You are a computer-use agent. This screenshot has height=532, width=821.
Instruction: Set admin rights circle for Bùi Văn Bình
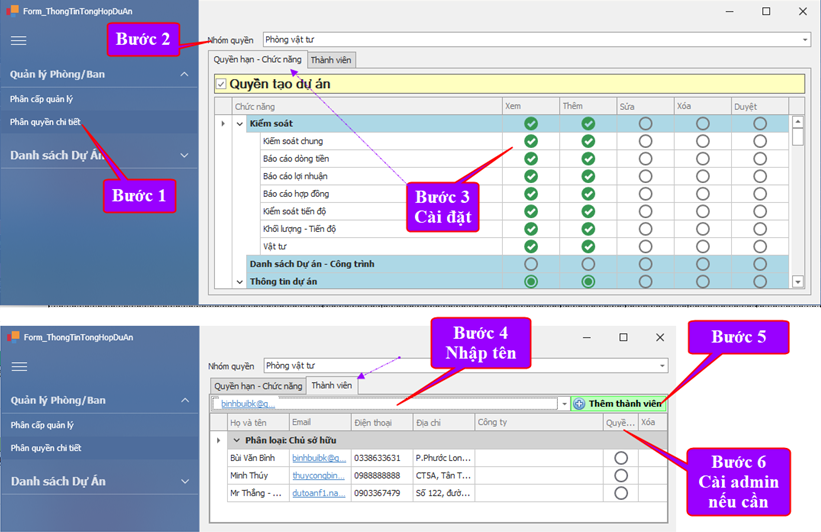click(x=621, y=458)
